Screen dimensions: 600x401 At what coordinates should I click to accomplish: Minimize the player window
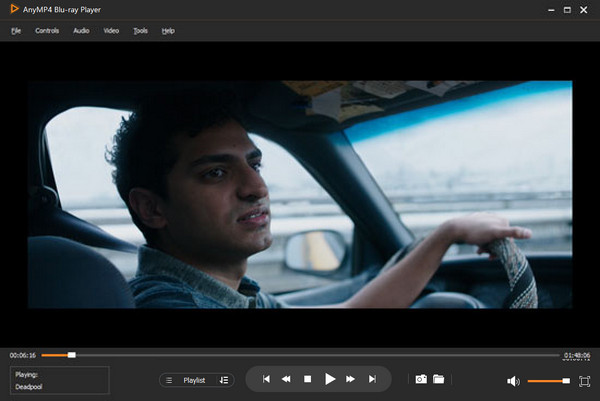point(551,10)
